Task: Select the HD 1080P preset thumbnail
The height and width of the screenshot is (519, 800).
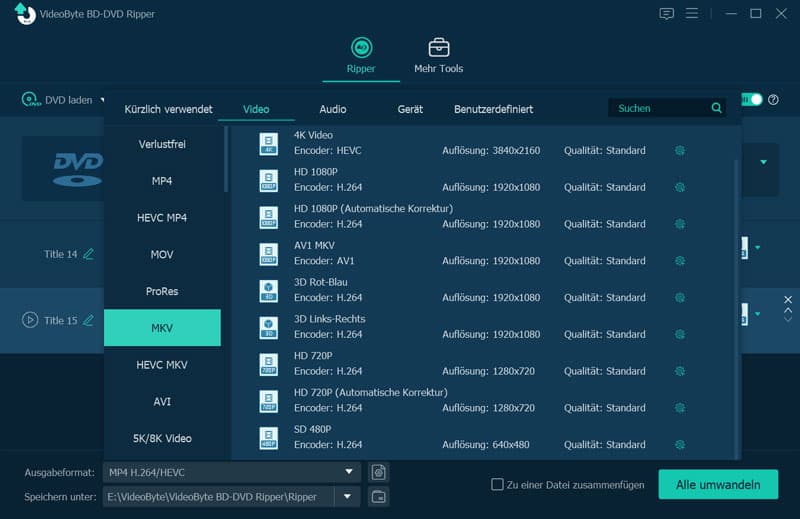Action: (268, 180)
